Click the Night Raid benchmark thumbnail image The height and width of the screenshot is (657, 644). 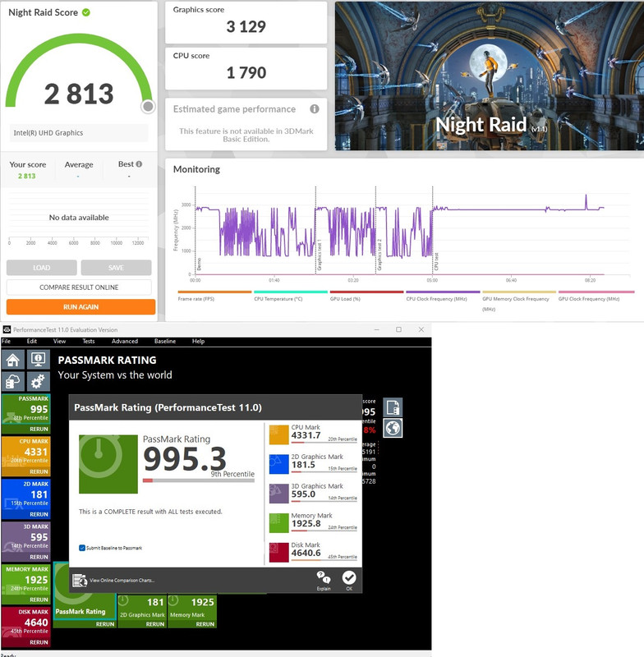click(490, 76)
